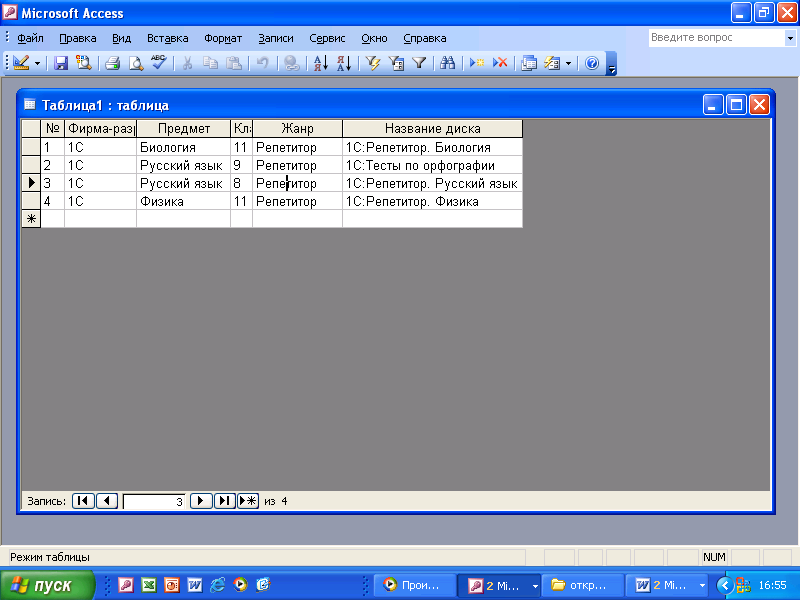Click the New Record toolbar icon
The image size is (800, 600).
pyautogui.click(x=477, y=63)
